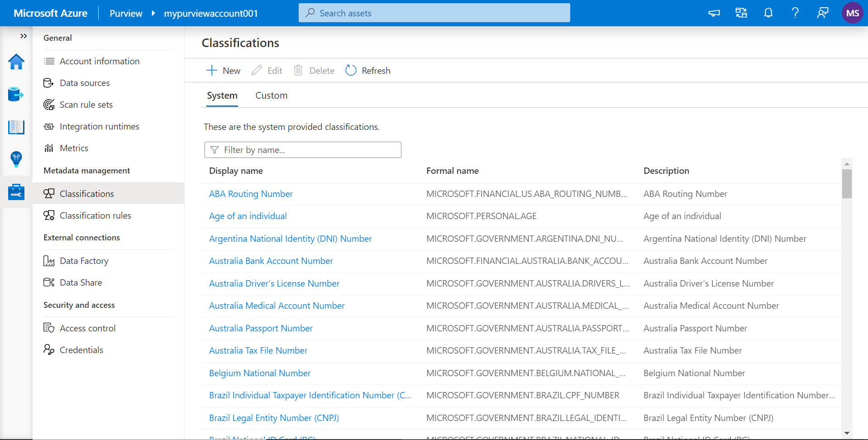Open the Management Center toolbox icon

[16, 192]
